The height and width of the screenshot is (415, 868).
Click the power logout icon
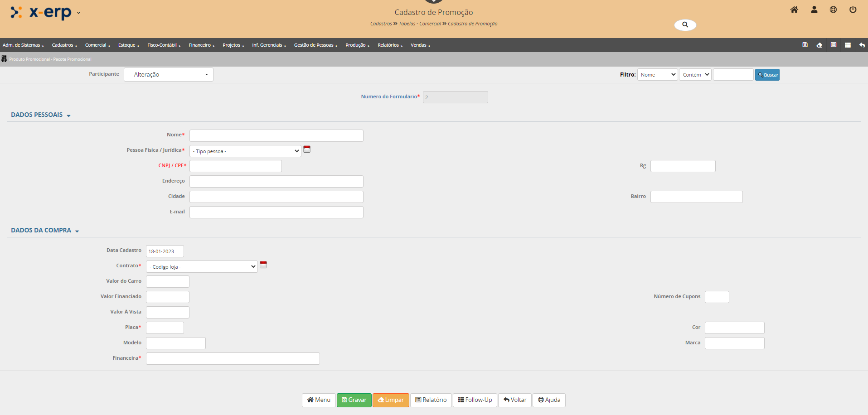[853, 10]
